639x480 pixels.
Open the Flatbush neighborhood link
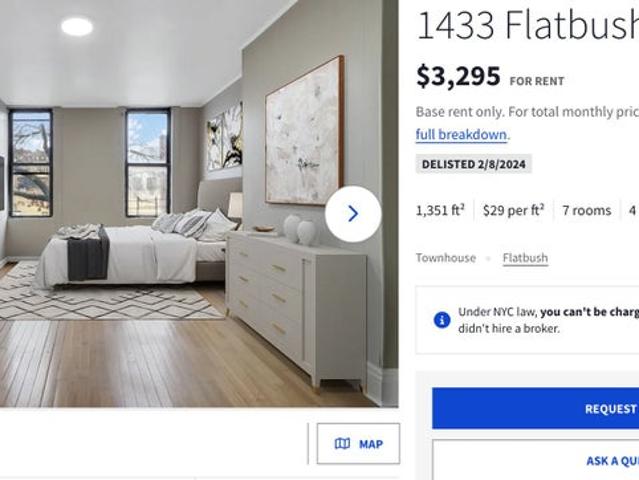coord(525,258)
